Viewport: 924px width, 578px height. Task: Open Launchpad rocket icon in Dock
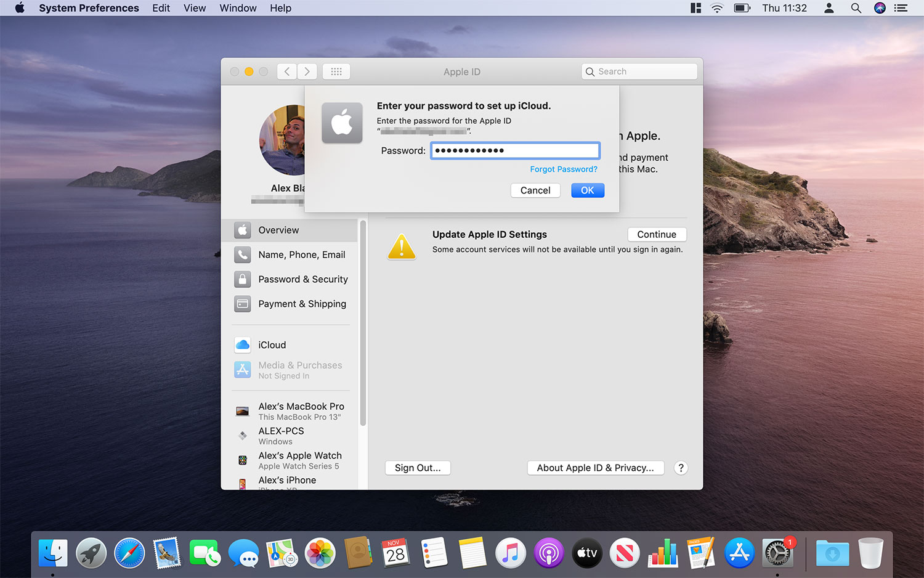91,553
